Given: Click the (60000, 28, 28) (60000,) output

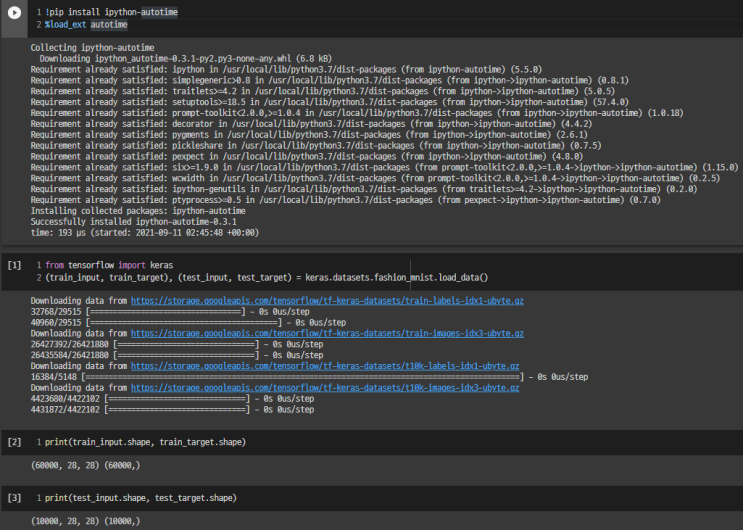Looking at the screenshot, I should pos(85,466).
